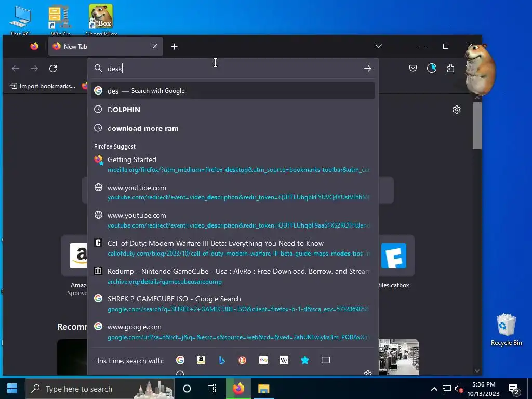This screenshot has height=399, width=532.
Task: Select the New Tab tab
Action: pyautogui.click(x=105, y=46)
